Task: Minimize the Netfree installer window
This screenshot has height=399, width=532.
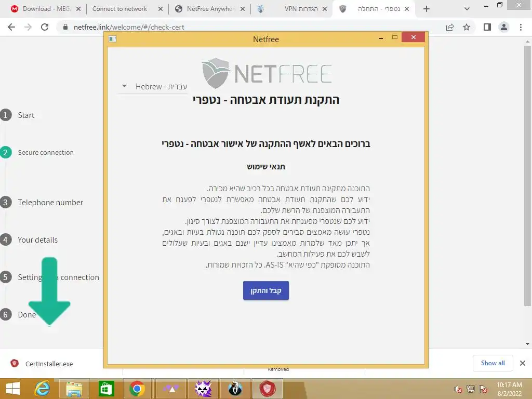Action: (x=381, y=38)
